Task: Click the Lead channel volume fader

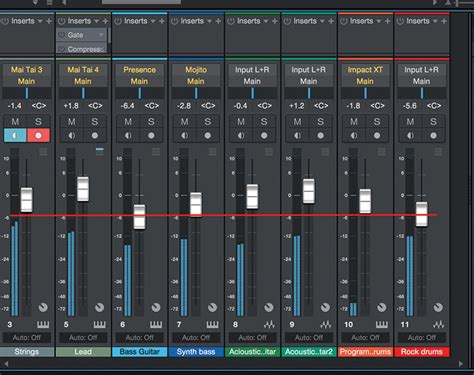Action: (83, 189)
